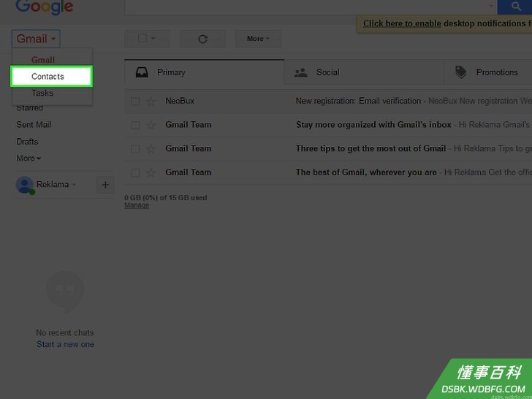Screen dimensions: 532x399
Task: Expand the sidebar More labels list
Action: [28, 158]
